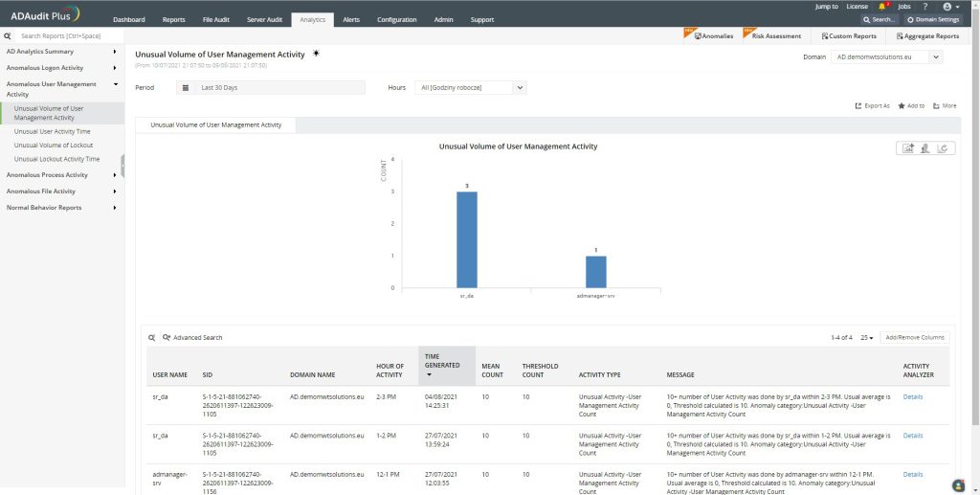Click the star icon beside the report title
This screenshot has width=980, height=495.
316,54
